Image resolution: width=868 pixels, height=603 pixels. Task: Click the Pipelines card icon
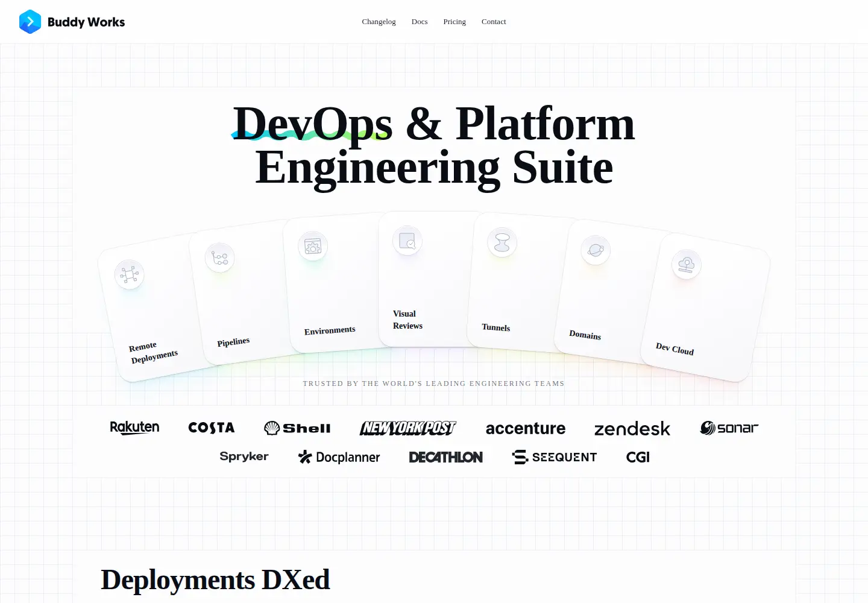(220, 258)
